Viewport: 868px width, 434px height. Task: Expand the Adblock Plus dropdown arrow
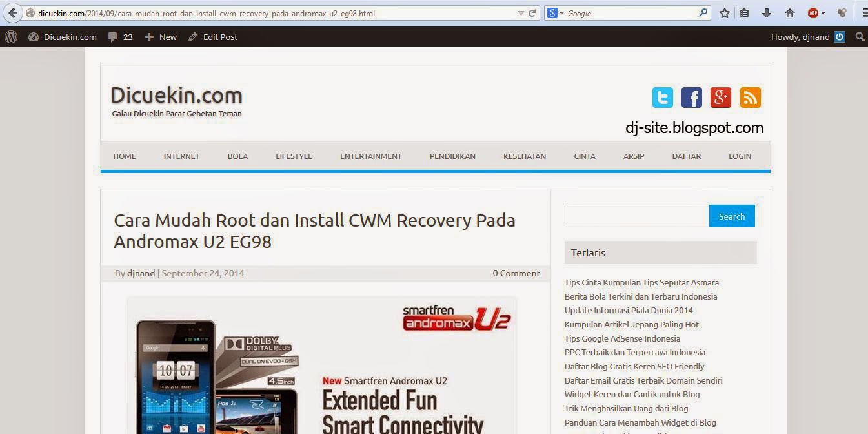coord(823,13)
